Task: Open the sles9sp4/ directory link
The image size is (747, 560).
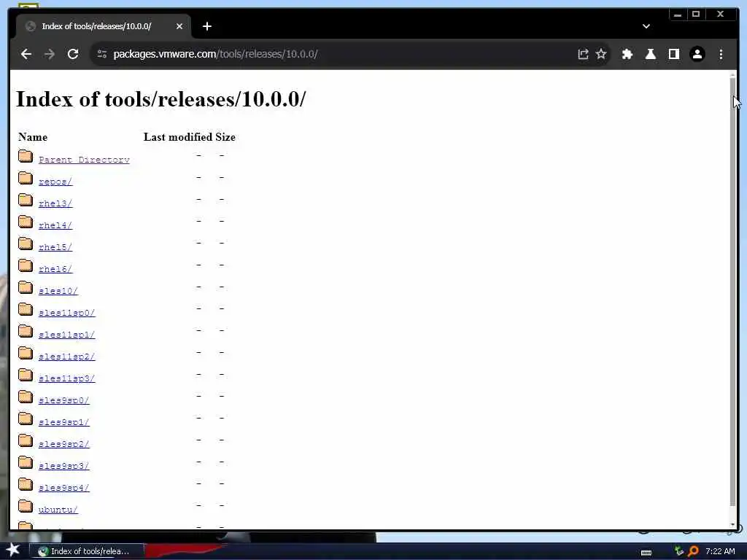Action: coord(64,488)
